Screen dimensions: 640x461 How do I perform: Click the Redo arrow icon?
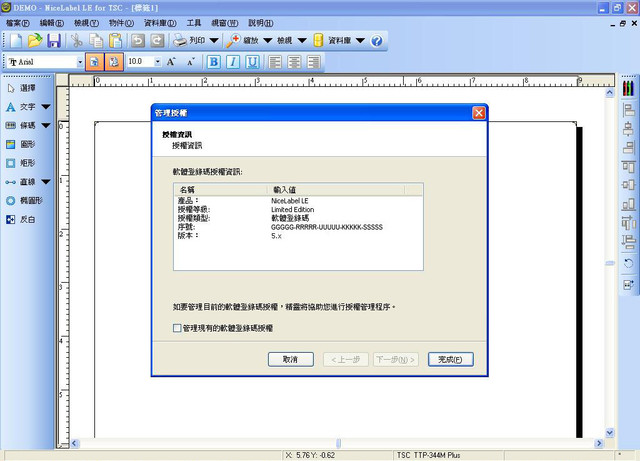click(157, 41)
